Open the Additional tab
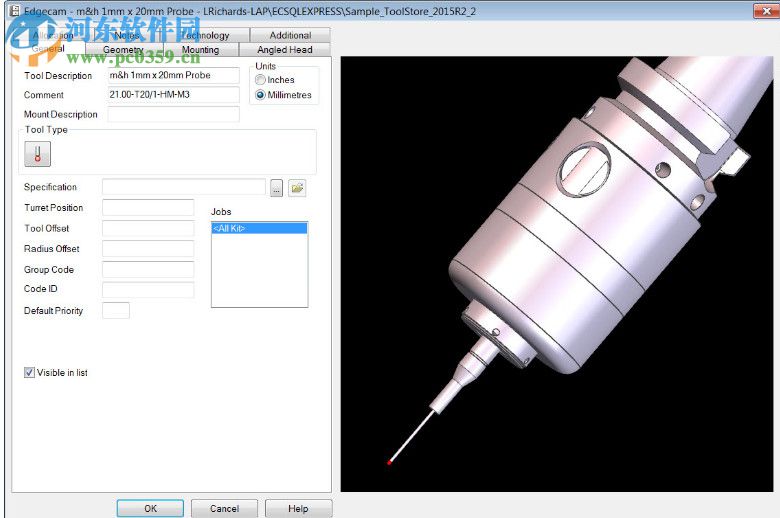The image size is (780, 518). (x=291, y=35)
